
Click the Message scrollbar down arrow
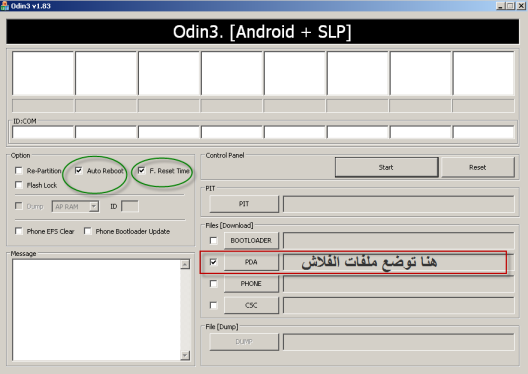[185, 355]
